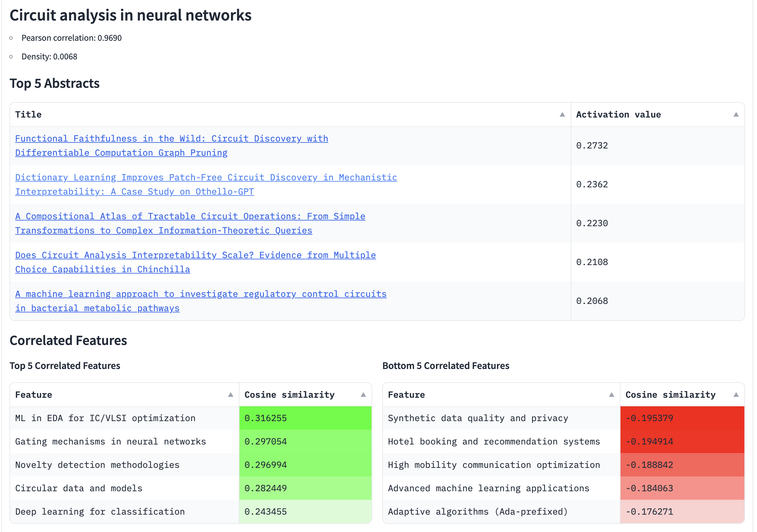
Task: Sort abstracts by Activation value arrow
Action: point(736,115)
